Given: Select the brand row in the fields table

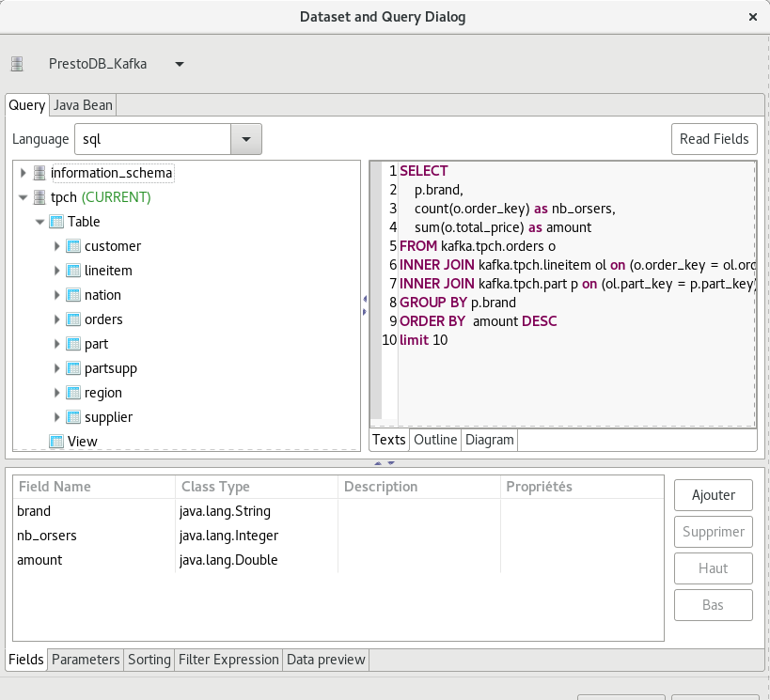Looking at the screenshot, I should [94, 511].
